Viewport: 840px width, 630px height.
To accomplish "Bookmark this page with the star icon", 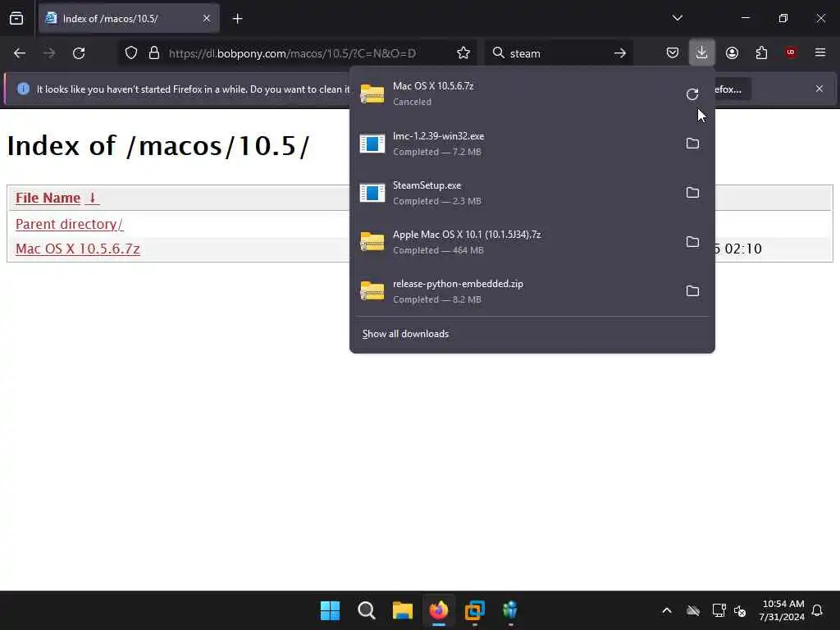I will pyautogui.click(x=463, y=53).
